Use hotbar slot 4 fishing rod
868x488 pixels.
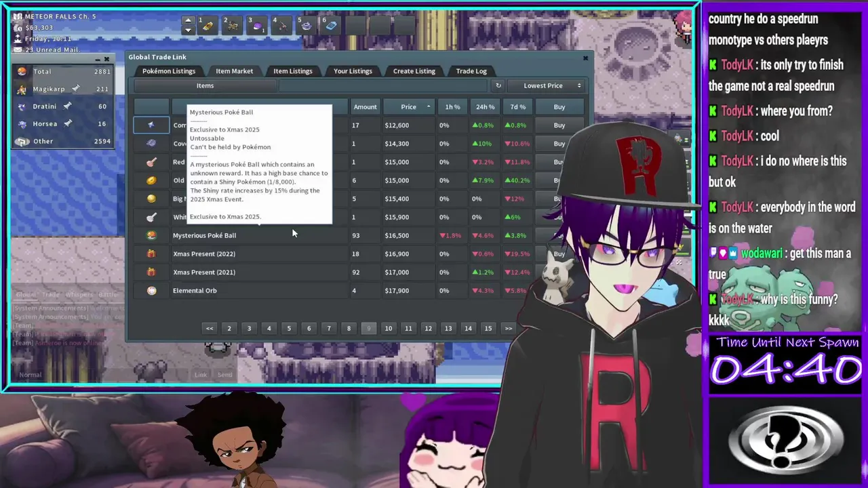tap(281, 25)
